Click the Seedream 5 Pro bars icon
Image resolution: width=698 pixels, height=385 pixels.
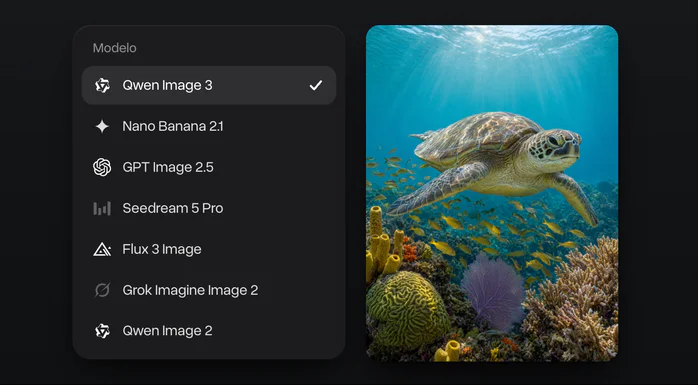click(102, 208)
